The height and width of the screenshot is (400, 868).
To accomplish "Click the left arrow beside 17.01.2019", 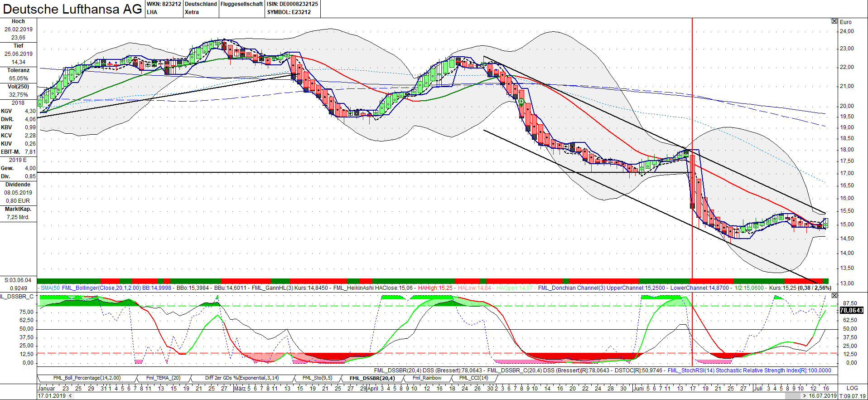I will coord(70,396).
